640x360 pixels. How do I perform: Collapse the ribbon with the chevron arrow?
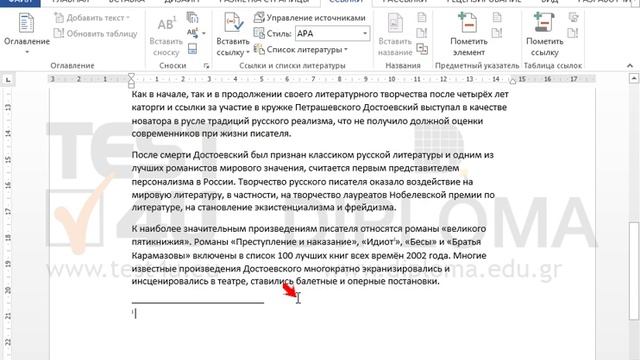[x=630, y=65]
